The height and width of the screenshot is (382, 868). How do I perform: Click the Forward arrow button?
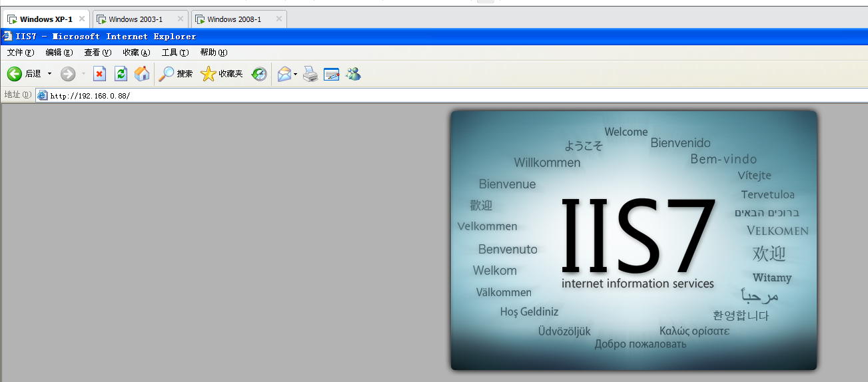(68, 74)
